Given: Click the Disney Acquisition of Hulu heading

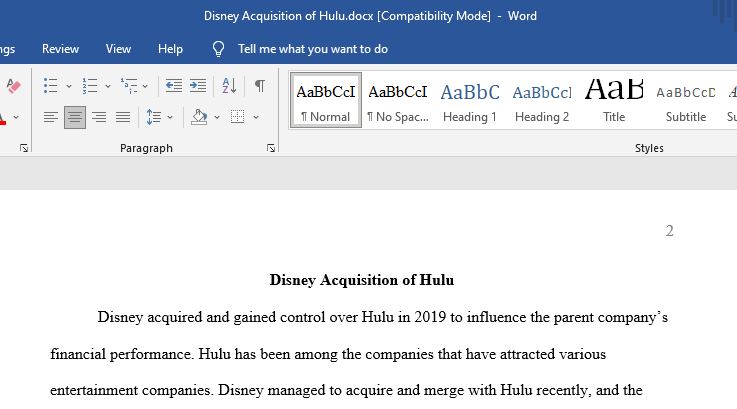Looking at the screenshot, I should tap(361, 280).
